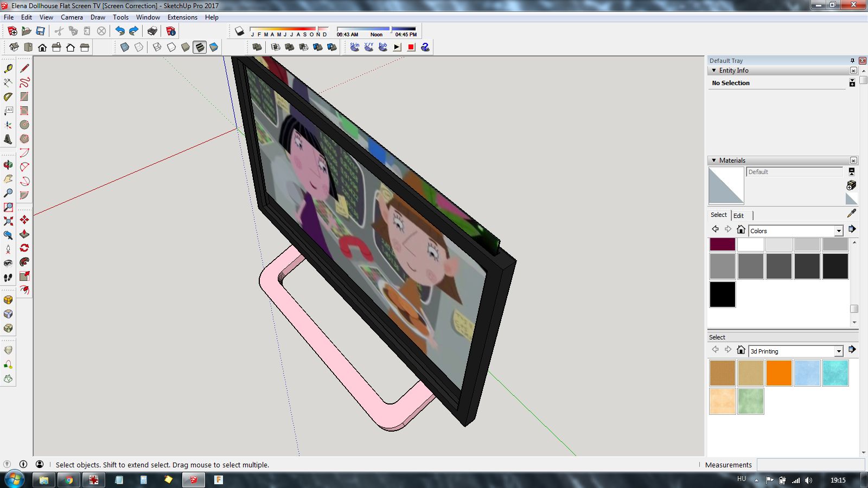This screenshot has width=868, height=488.
Task: Open Details menu beside 3d Printing dropdown
Action: pyautogui.click(x=852, y=349)
